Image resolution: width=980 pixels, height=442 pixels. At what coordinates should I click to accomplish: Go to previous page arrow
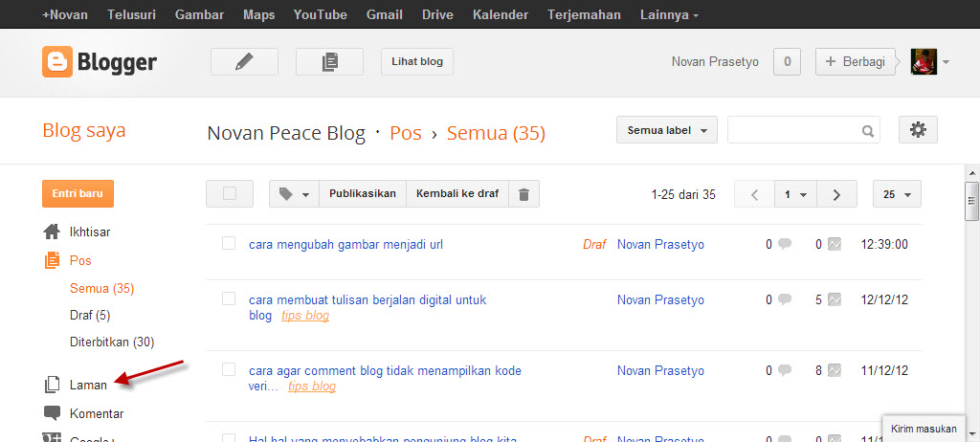754,194
